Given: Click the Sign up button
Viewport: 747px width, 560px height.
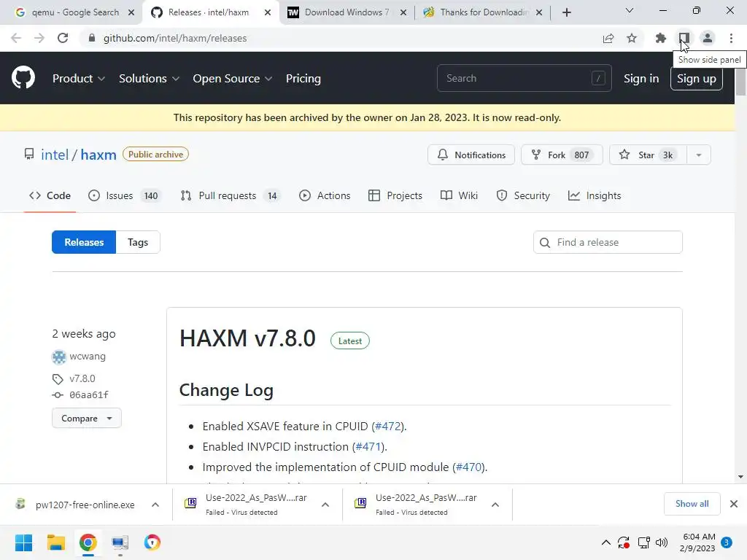Looking at the screenshot, I should click(697, 79).
